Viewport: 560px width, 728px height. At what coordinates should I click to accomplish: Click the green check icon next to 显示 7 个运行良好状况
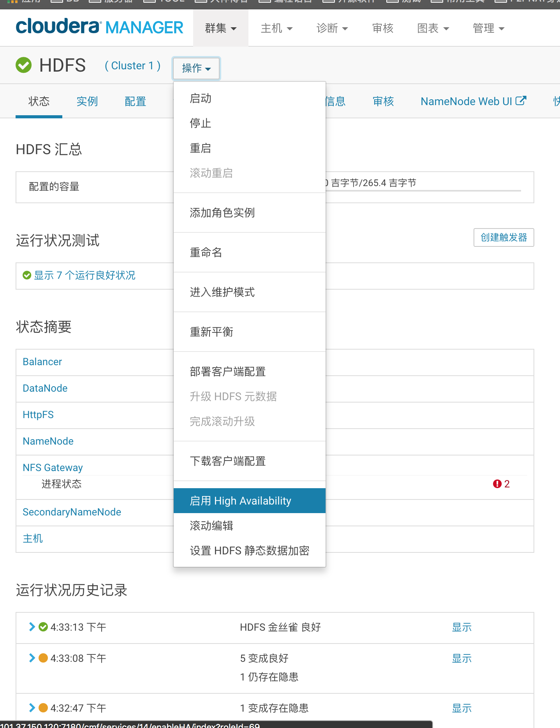[x=27, y=275]
